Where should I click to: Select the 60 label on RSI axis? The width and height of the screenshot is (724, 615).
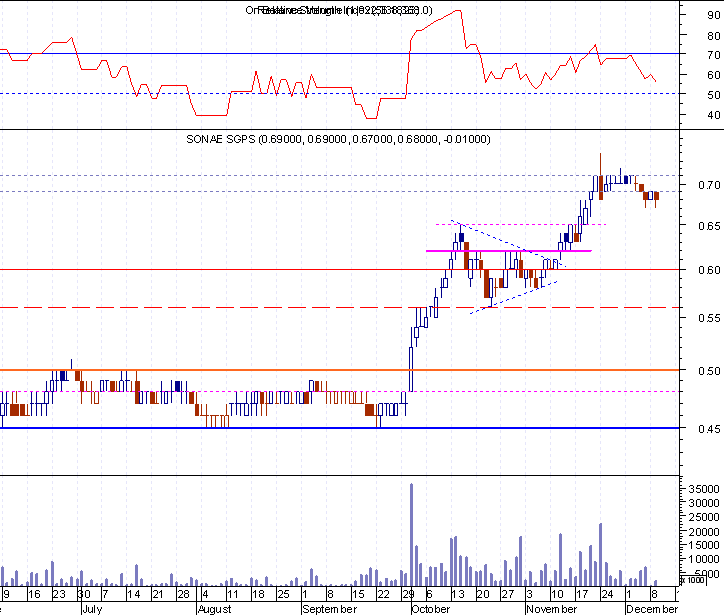[x=713, y=75]
